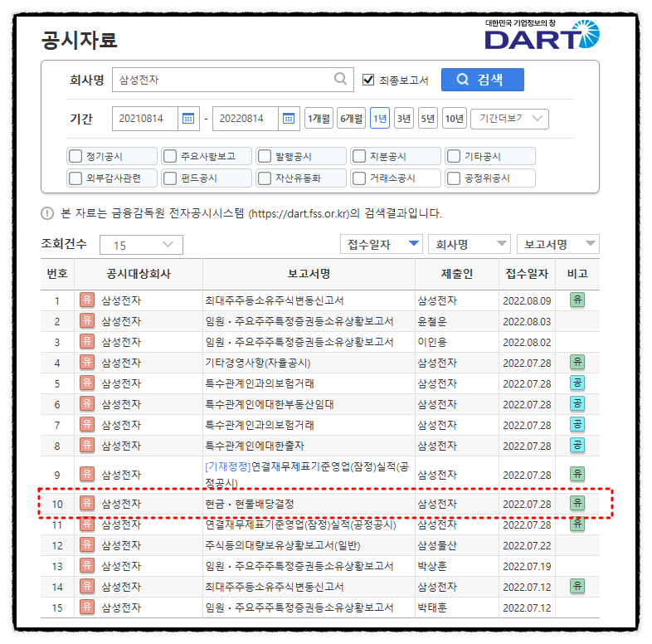This screenshot has width=652, height=644.
Task: Open 주식등의대량보유상황보고서(일반) report
Action: pos(283,545)
